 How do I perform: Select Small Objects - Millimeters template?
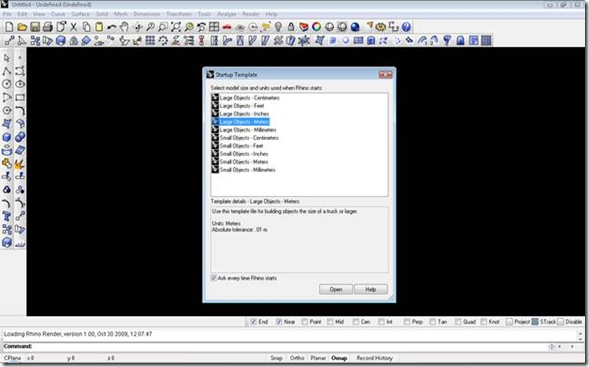(x=243, y=170)
